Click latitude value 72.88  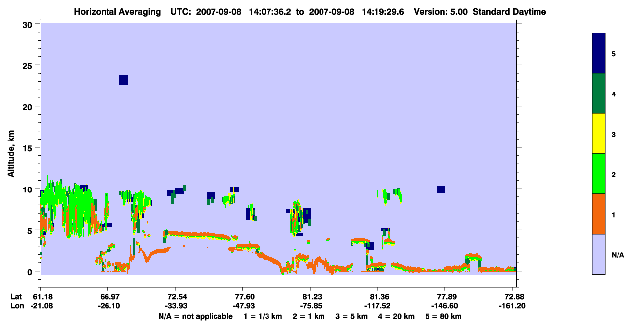coord(514,296)
